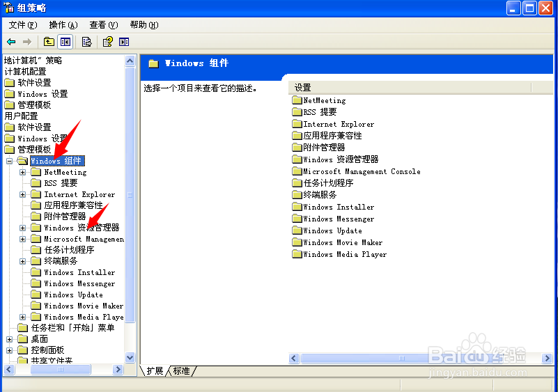This screenshot has width=558, height=392.
Task: Click 'Windows Media Player' text in right pane
Action: tap(345, 254)
